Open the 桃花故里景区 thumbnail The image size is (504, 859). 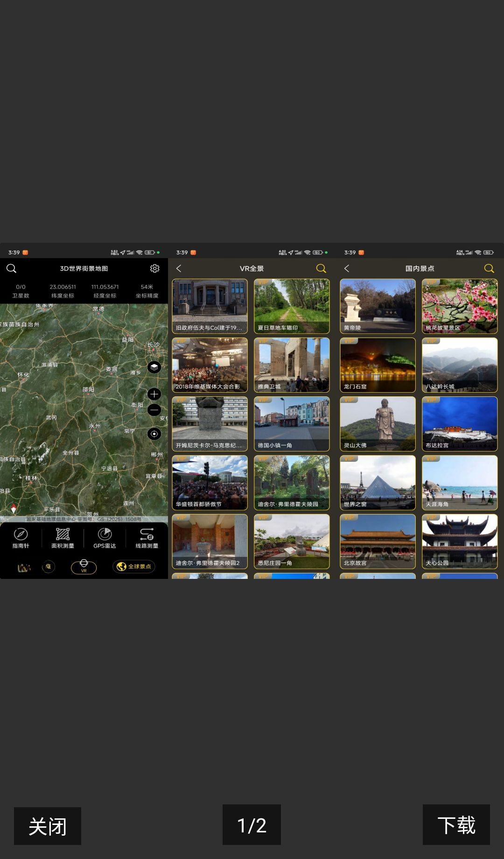(460, 306)
